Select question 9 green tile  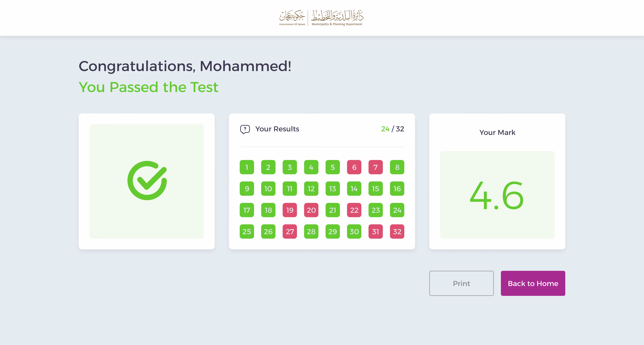247,189
